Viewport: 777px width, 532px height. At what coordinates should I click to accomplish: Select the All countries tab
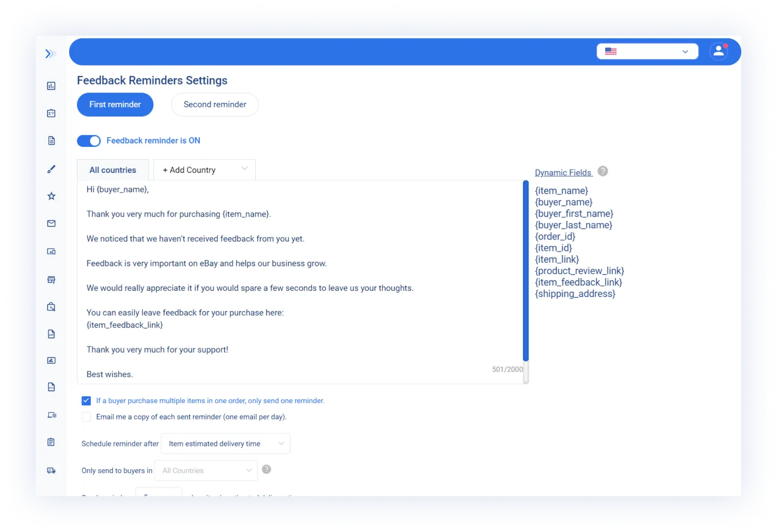coord(113,170)
